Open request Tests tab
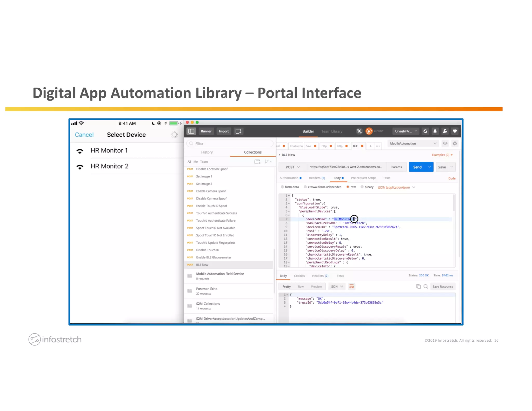 coord(387,178)
